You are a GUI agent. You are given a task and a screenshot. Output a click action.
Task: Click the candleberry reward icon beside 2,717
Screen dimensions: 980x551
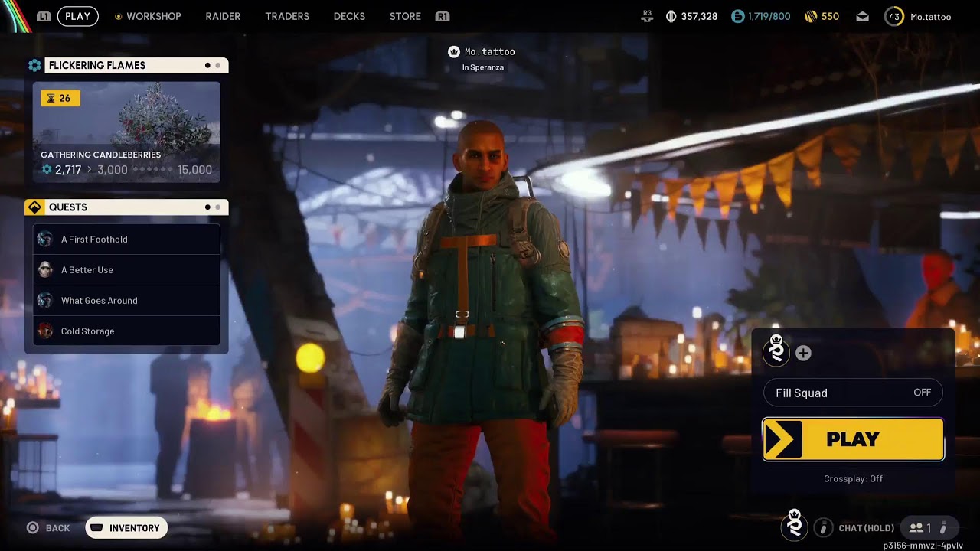[47, 170]
